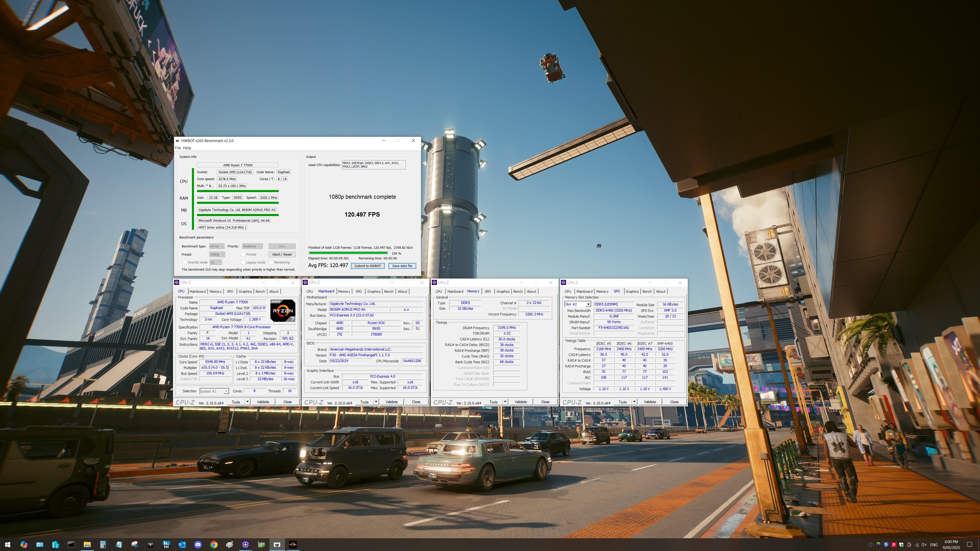Click the taskbar clock showing 6:00 PM
980x551 pixels.
951,545
